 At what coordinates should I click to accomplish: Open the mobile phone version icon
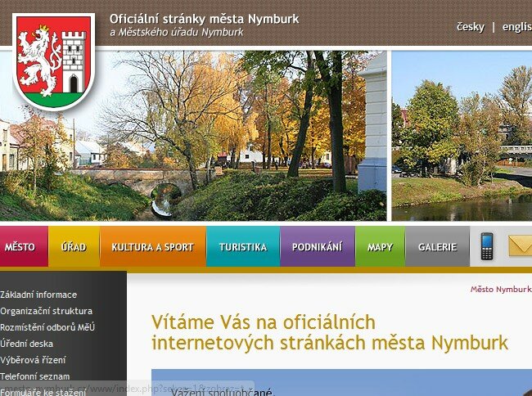pos(487,246)
